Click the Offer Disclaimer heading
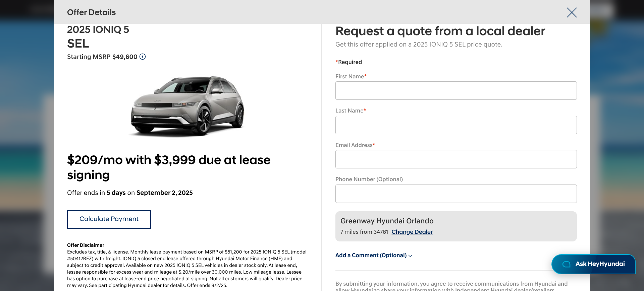 coord(86,245)
